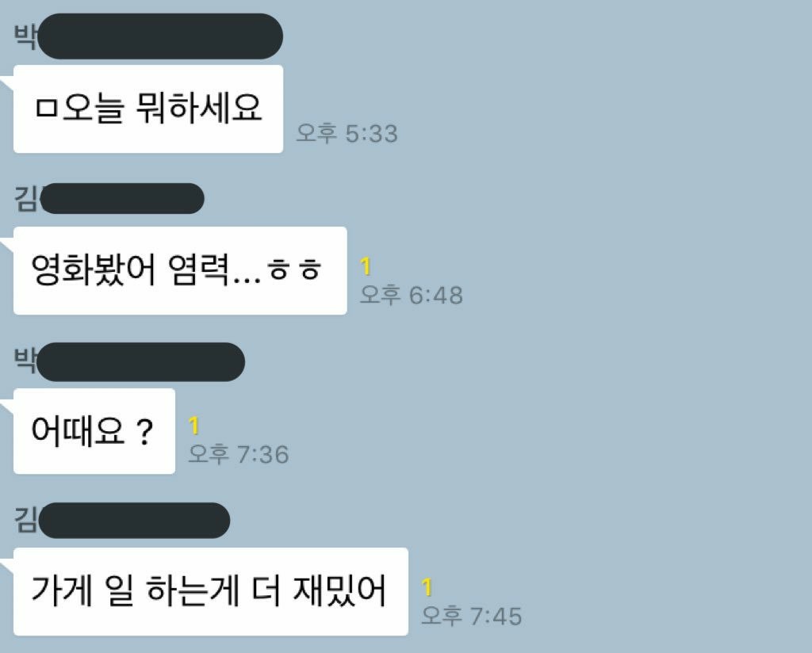Click unread count 1 above 오후 6:48
812x653 pixels.
tap(366, 266)
